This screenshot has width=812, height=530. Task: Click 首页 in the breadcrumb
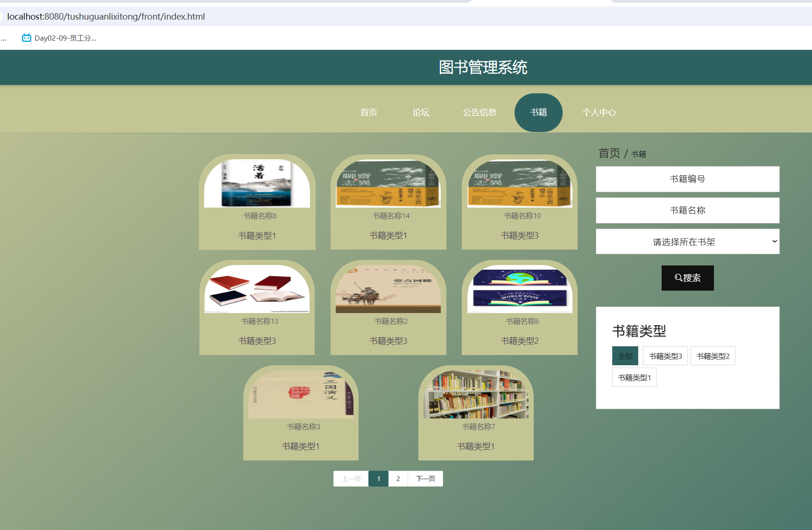click(609, 153)
